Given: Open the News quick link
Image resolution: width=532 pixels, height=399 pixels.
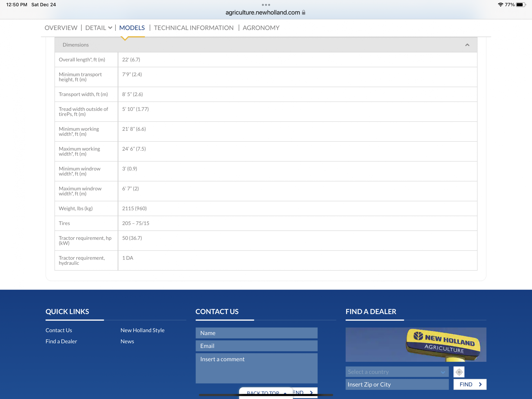Looking at the screenshot, I should click(x=127, y=341).
